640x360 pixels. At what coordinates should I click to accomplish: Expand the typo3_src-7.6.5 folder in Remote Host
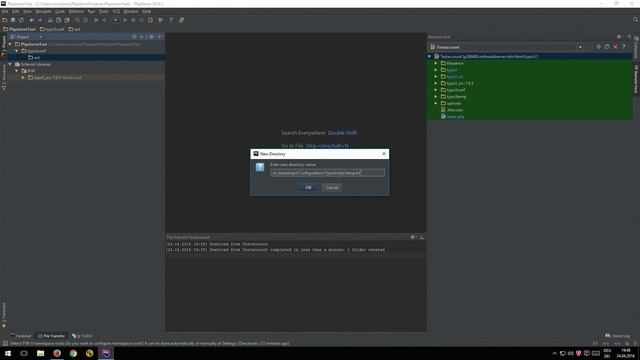coord(436,83)
